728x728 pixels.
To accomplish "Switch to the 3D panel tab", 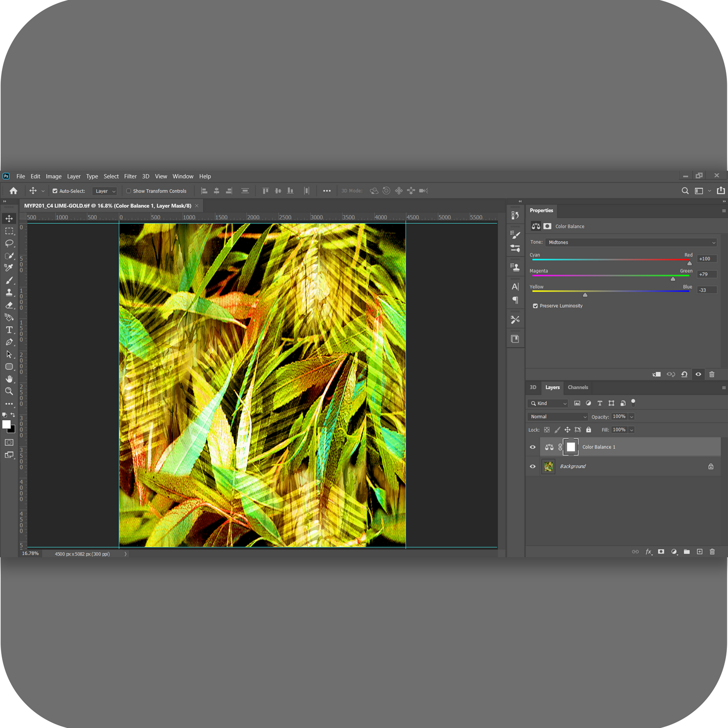I will [533, 387].
